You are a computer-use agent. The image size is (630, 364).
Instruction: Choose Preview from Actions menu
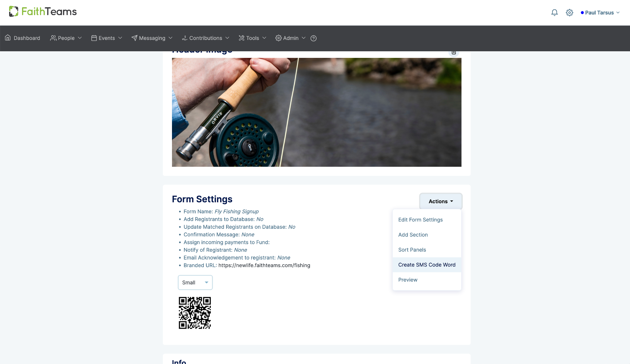408,280
